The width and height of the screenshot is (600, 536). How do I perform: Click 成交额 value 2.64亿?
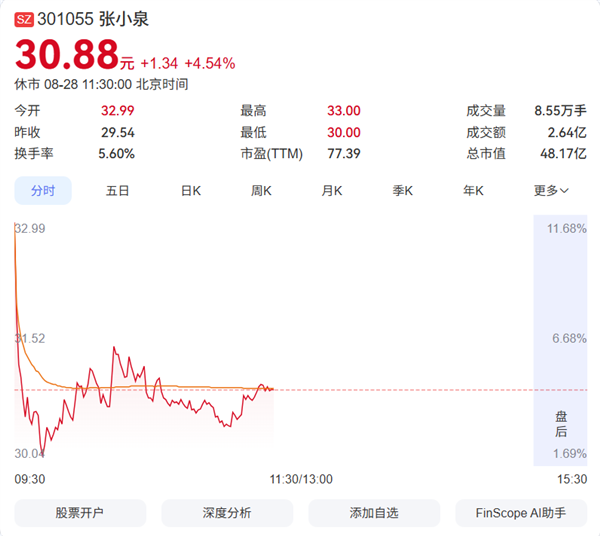(567, 133)
